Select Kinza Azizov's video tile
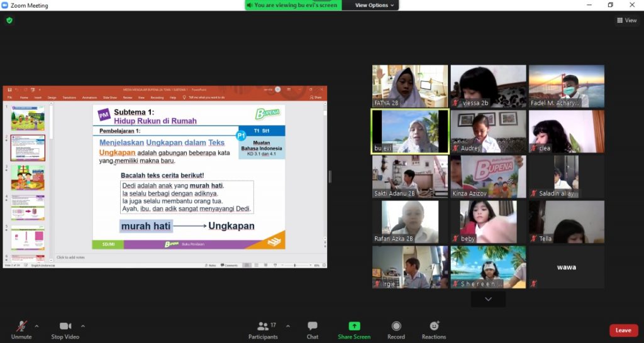Viewport: 644px width, 343px height. click(488, 177)
